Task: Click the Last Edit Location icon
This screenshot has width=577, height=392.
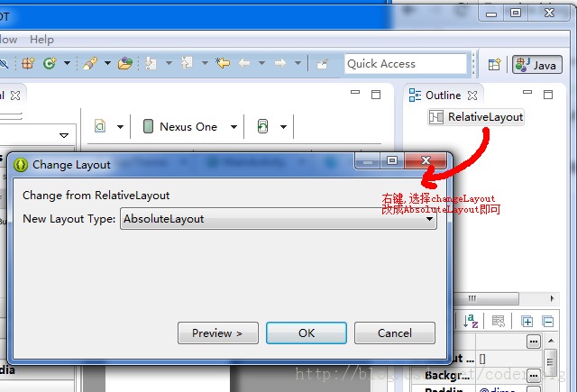Action: click(x=223, y=63)
